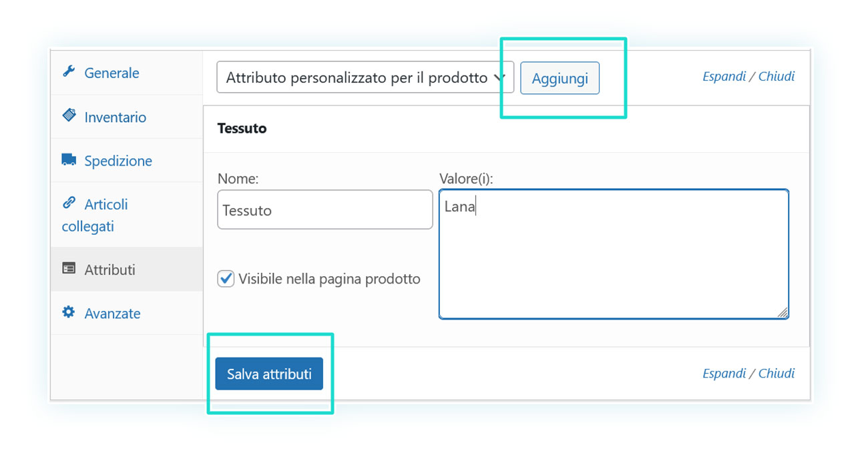Collapse the Tessuto attribute header
Viewport: 868px width, 459px height.
[x=506, y=129]
